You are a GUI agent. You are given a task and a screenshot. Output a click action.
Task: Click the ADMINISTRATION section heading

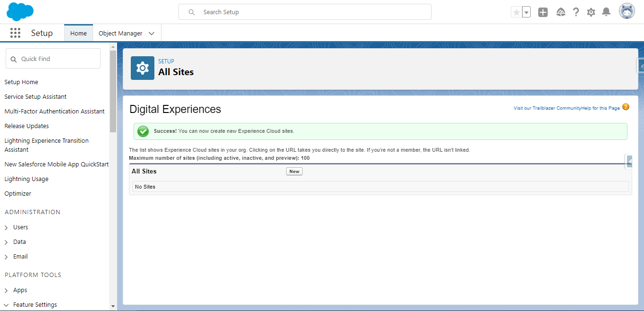pyautogui.click(x=33, y=212)
